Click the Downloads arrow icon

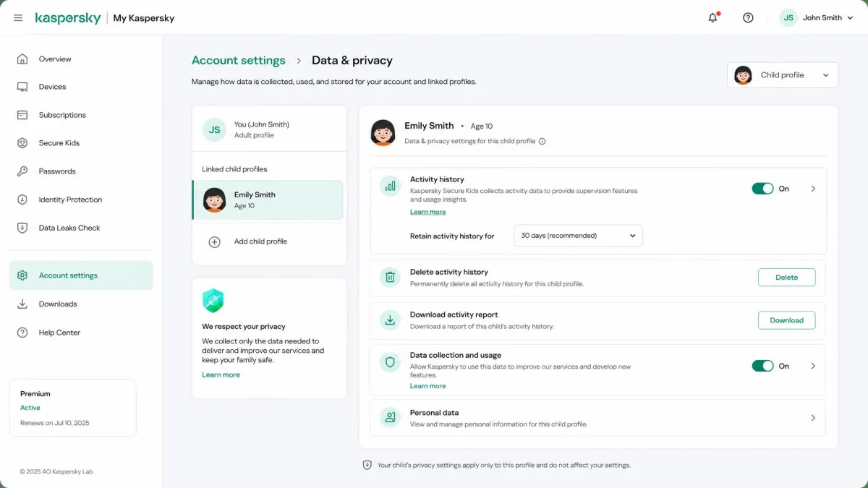click(22, 304)
